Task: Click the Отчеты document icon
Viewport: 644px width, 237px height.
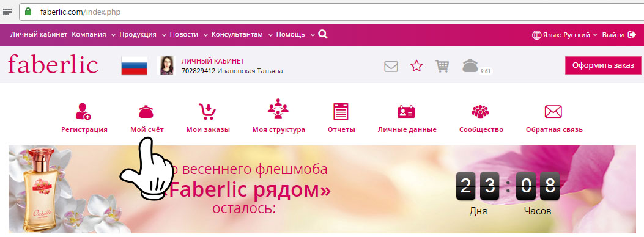Action: point(341,111)
